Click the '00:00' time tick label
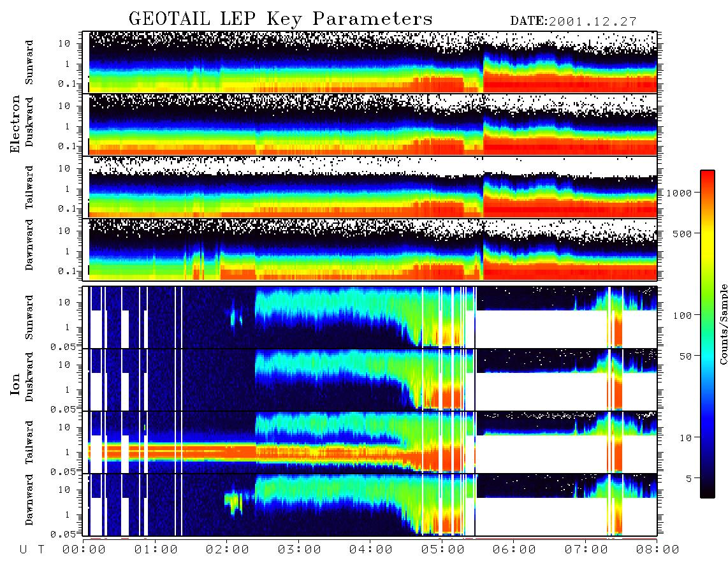Image resolution: width=728 pixels, height=561 pixels. [84, 550]
